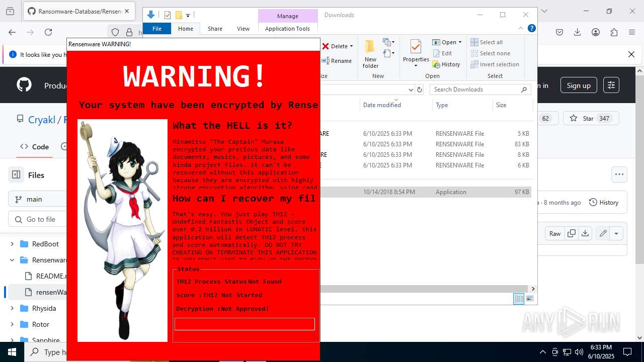Sort by Date modified column

pos(396,105)
